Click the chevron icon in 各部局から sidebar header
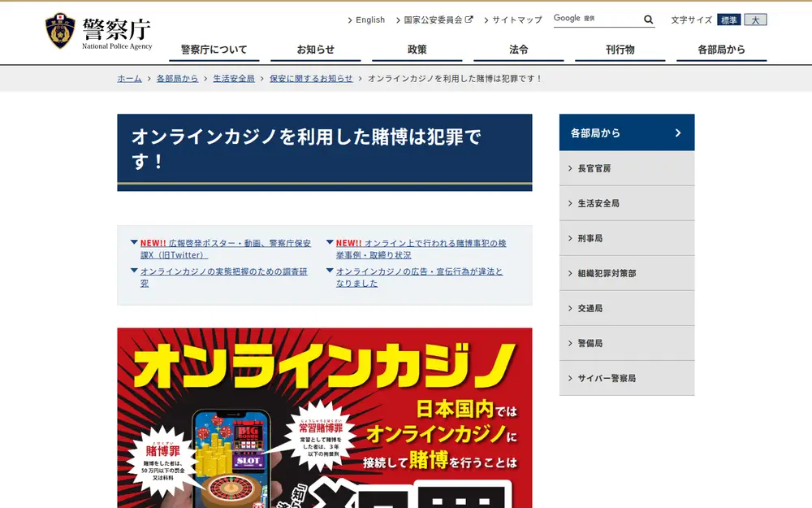 (x=678, y=133)
